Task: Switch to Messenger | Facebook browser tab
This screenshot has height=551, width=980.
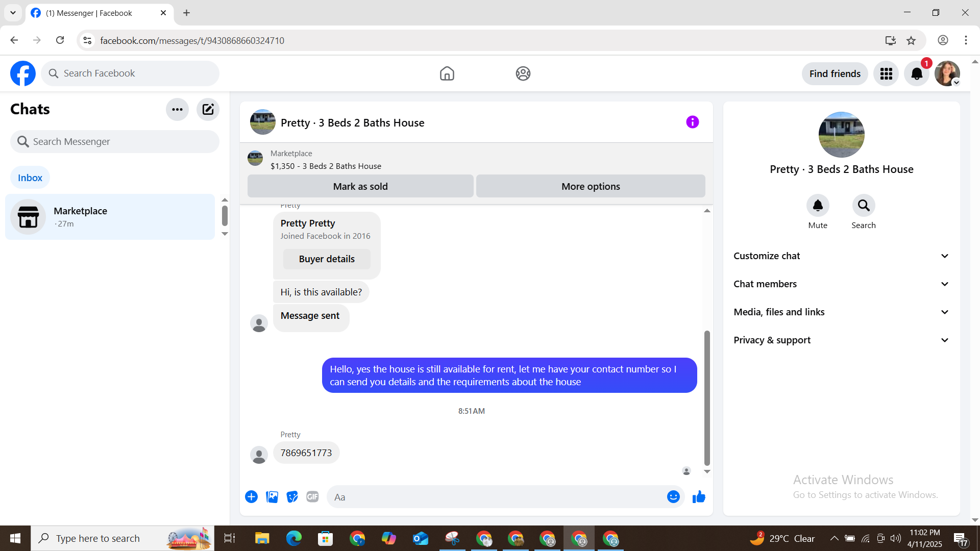Action: coord(100,13)
